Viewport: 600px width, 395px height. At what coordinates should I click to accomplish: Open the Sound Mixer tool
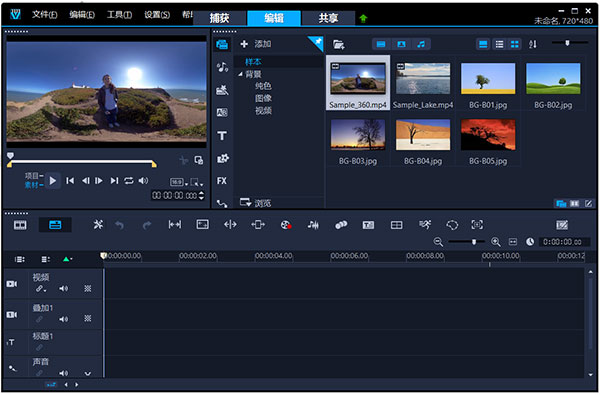[x=313, y=225]
